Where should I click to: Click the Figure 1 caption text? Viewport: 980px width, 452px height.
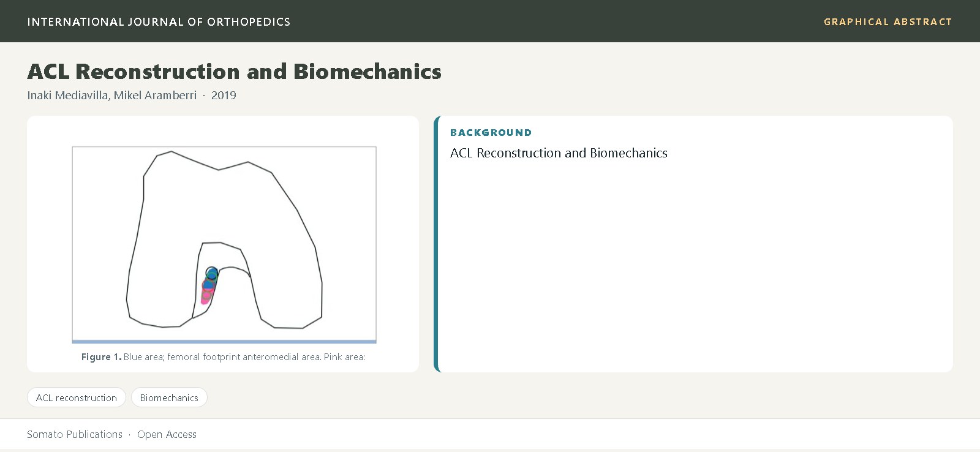[x=223, y=356]
